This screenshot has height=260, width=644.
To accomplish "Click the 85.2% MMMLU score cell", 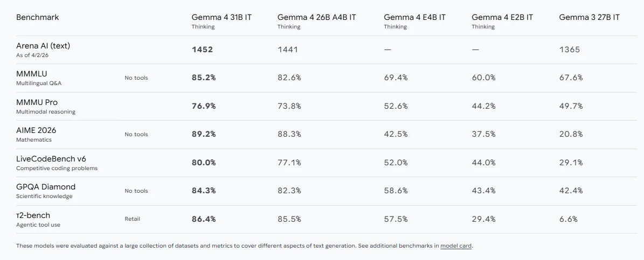I will [204, 78].
